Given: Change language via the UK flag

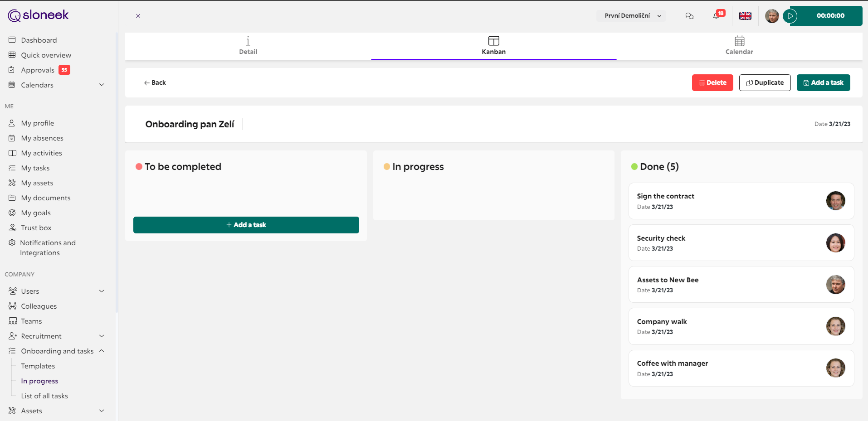Looking at the screenshot, I should coord(745,16).
